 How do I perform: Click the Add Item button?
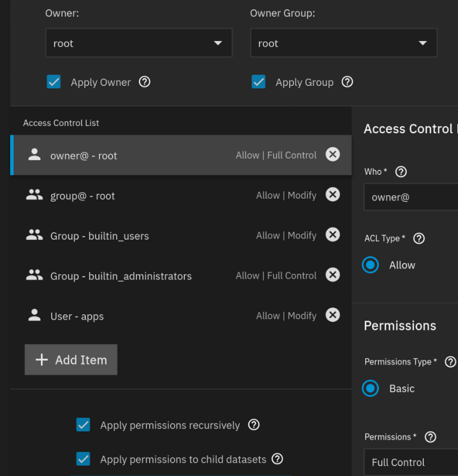click(x=71, y=360)
